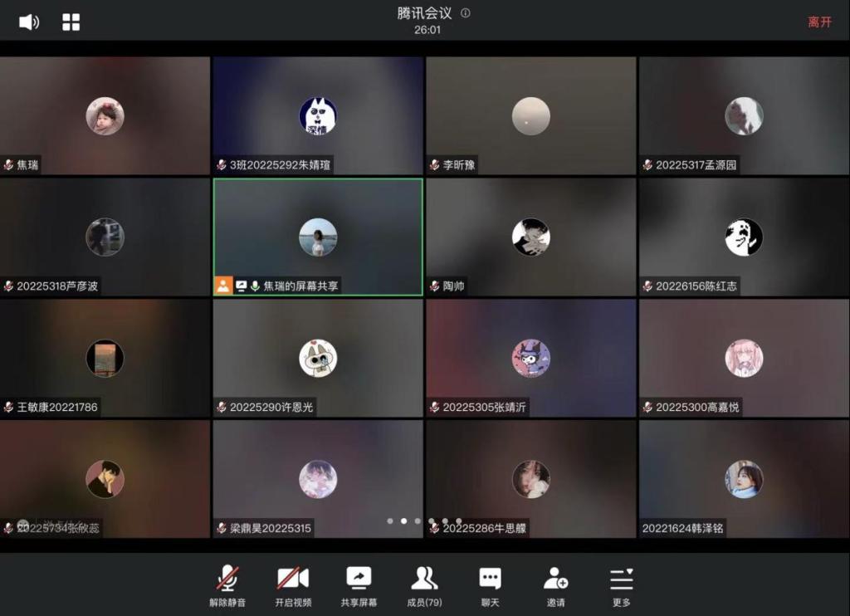Click 20226156陈红志 participant tile
The image size is (850, 616).
coord(744,237)
